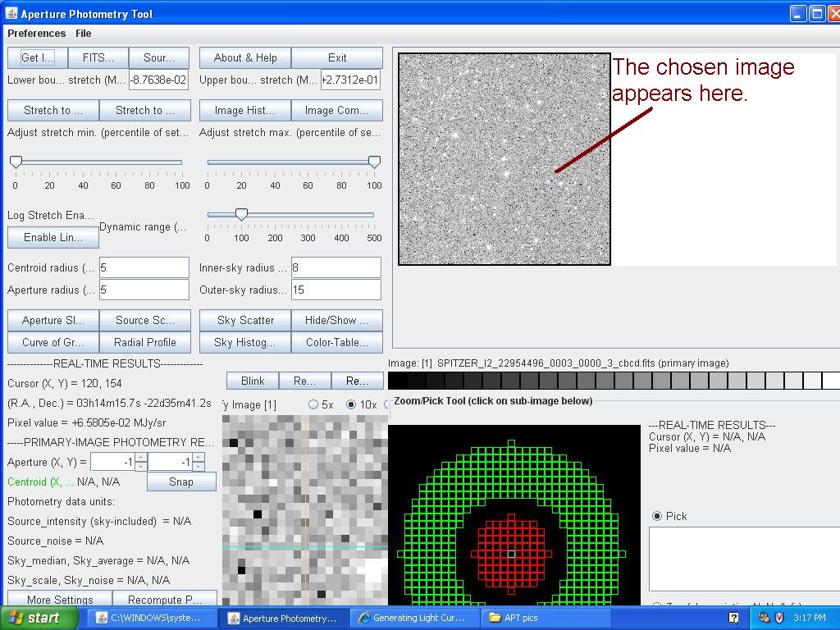The height and width of the screenshot is (630, 840).
Task: Select the 10x zoom radio button
Action: coord(352,404)
